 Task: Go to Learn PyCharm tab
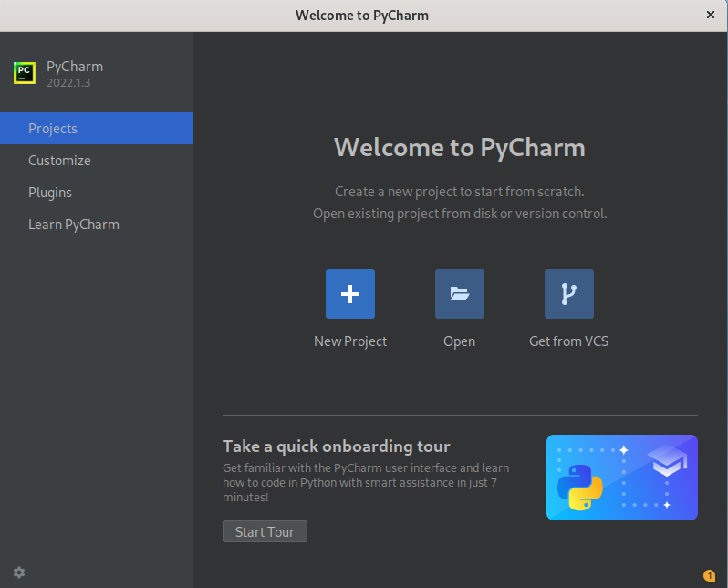point(97,225)
